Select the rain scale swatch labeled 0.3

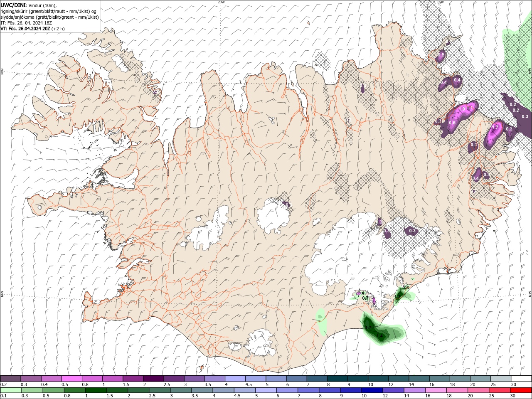[x=32, y=390]
